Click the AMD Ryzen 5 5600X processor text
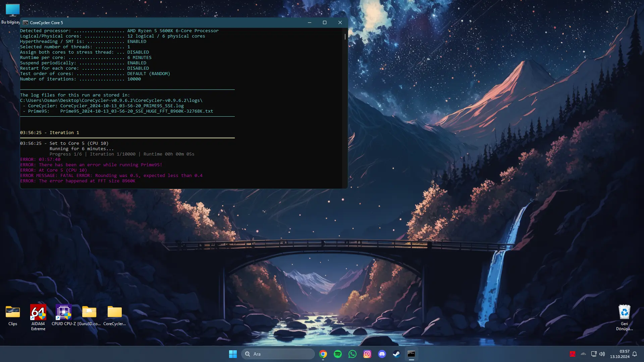This screenshot has height=362, width=644. pos(173,31)
